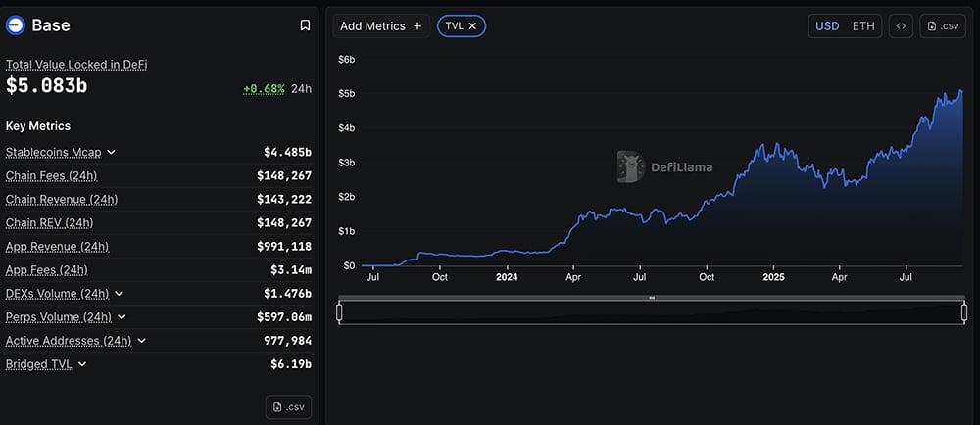This screenshot has height=425, width=980.
Task: Expand the Active Addresses (24h) row
Action: (x=141, y=341)
